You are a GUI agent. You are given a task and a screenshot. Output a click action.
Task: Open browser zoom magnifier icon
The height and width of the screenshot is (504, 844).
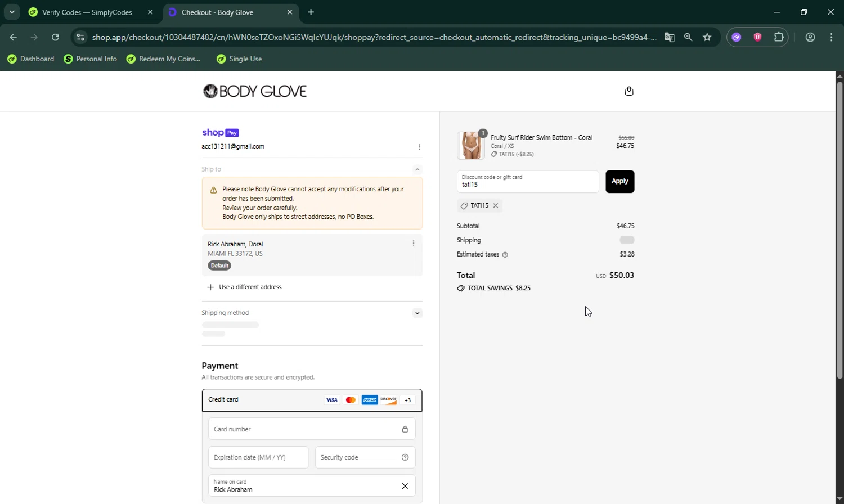pos(688,37)
